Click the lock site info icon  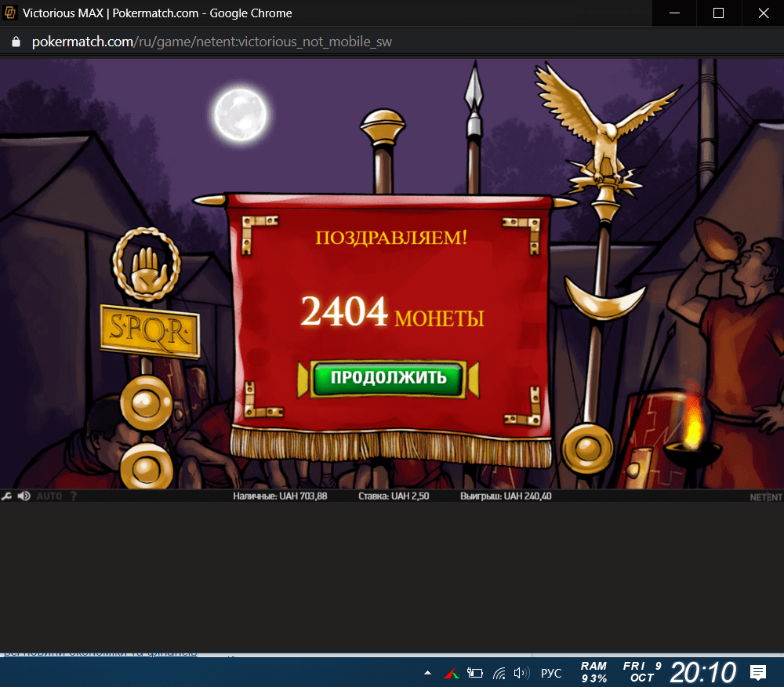coord(16,42)
